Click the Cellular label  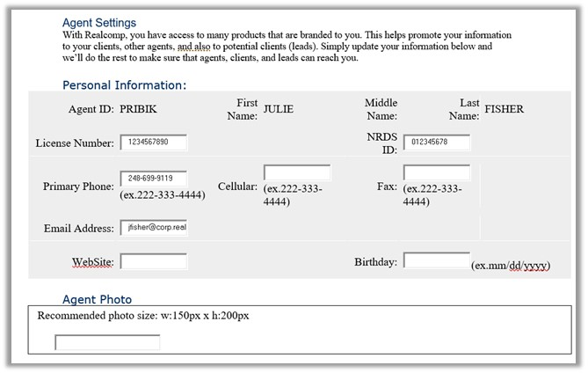point(237,186)
